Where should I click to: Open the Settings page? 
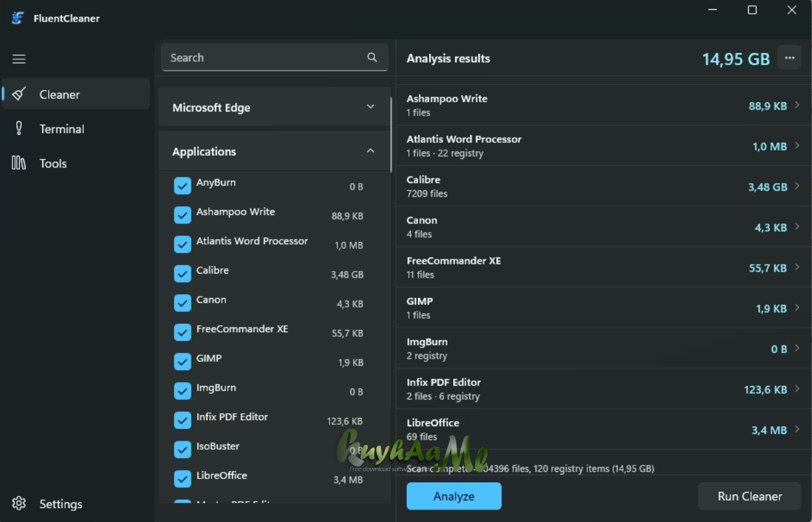tap(76, 504)
